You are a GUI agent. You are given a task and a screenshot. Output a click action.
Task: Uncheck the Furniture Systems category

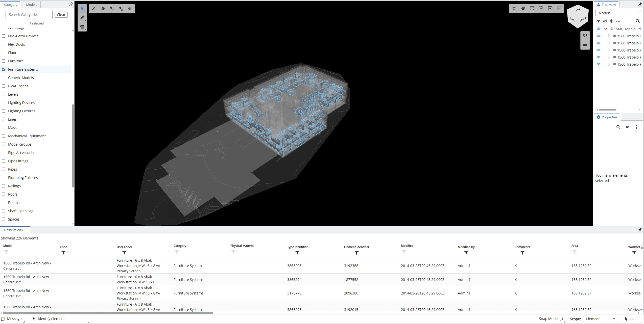tap(4, 69)
